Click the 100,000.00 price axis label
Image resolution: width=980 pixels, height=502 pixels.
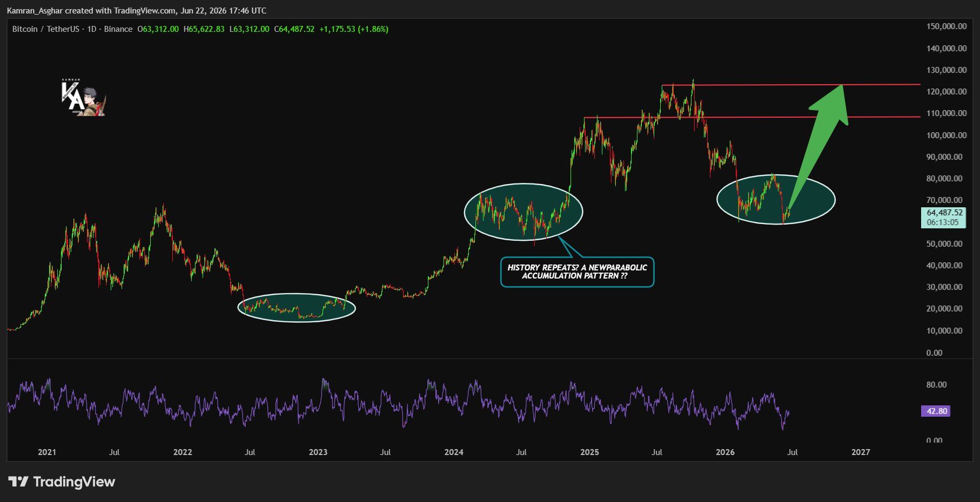point(947,135)
